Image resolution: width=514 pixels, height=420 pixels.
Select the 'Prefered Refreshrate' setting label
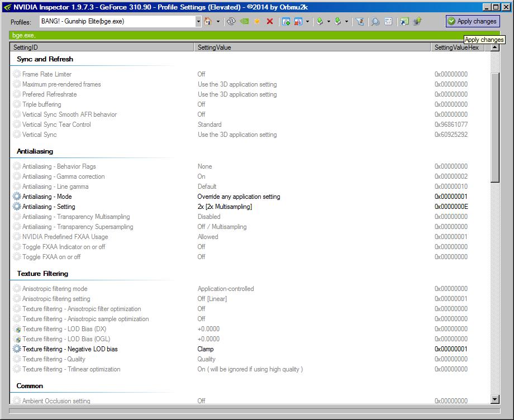pos(50,94)
